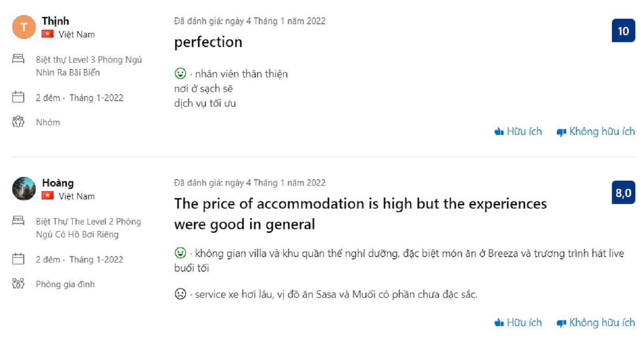Click Thịnh's orange avatar circle
Image resolution: width=644 pixels, height=343 pixels.
tap(24, 27)
